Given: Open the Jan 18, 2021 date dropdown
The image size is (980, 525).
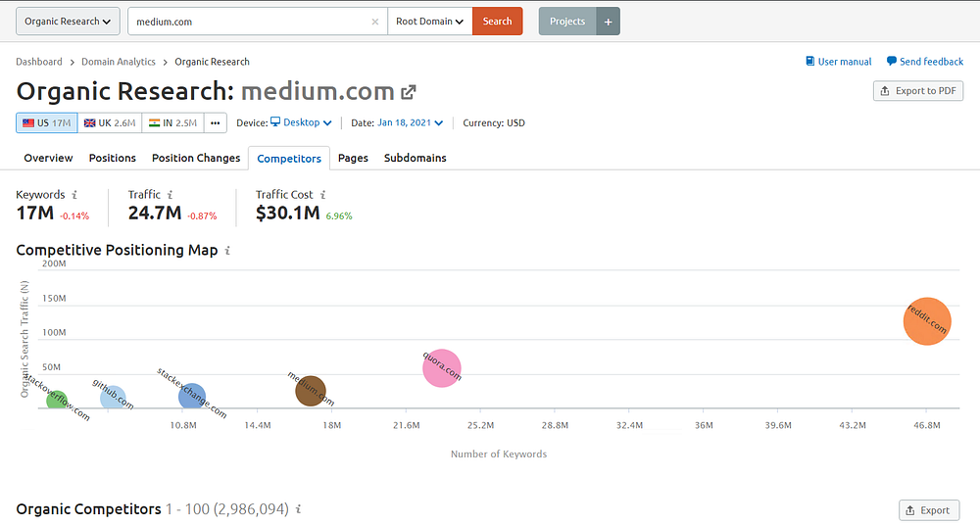Looking at the screenshot, I should click(x=410, y=122).
